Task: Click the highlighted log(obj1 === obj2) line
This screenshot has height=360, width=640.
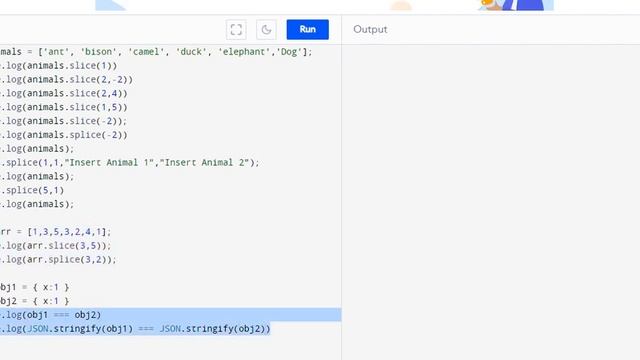Action: pyautogui.click(x=171, y=315)
